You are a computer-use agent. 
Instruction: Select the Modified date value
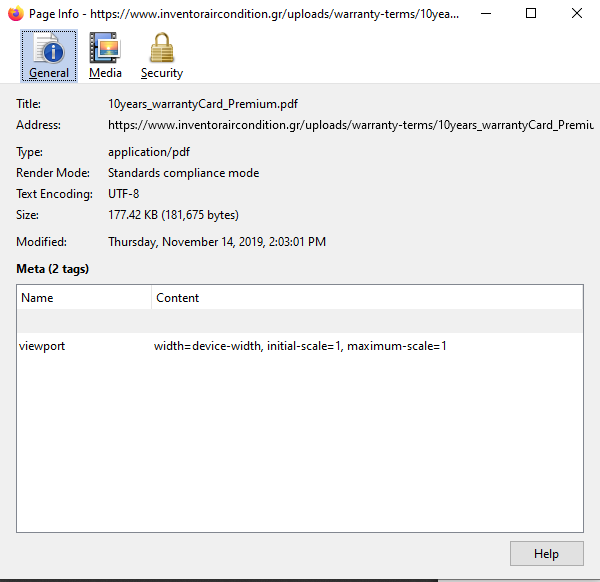[x=217, y=242]
